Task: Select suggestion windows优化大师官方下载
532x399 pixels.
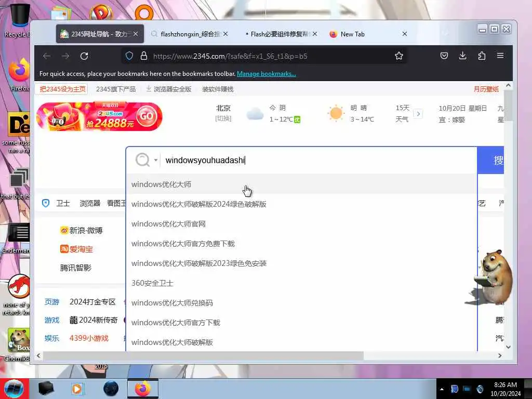Action: [301, 322]
